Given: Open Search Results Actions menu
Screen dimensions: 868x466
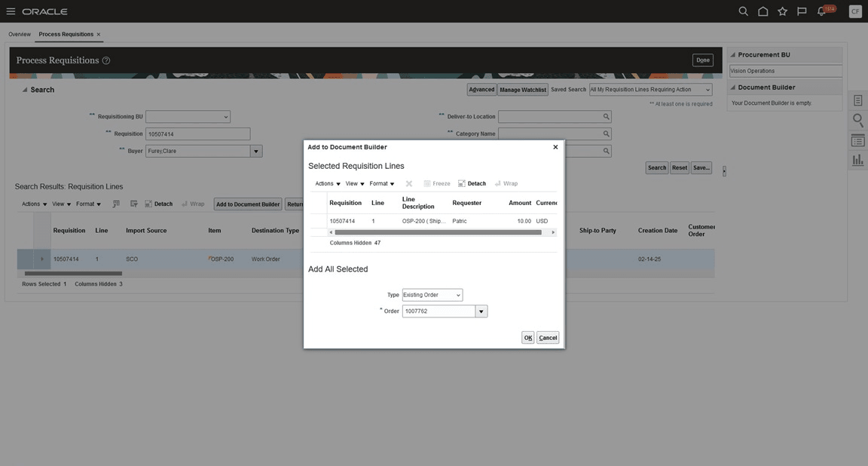Looking at the screenshot, I should 35,204.
